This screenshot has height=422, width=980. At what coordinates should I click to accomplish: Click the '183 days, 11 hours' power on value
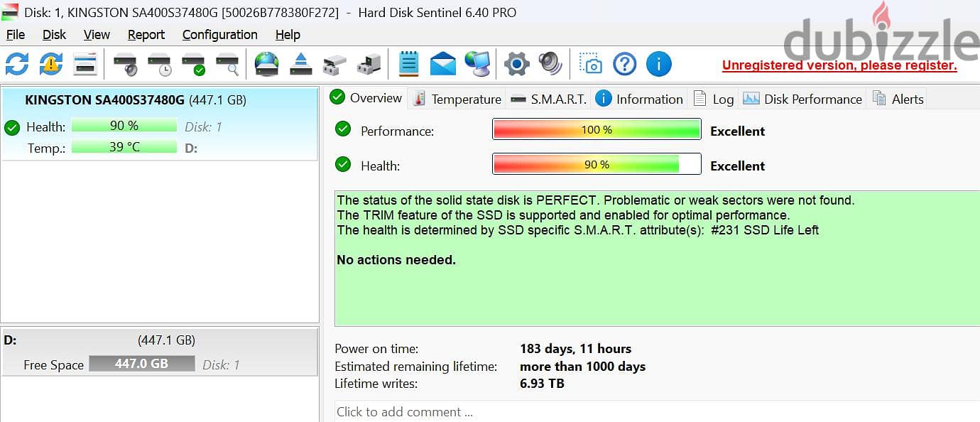575,349
